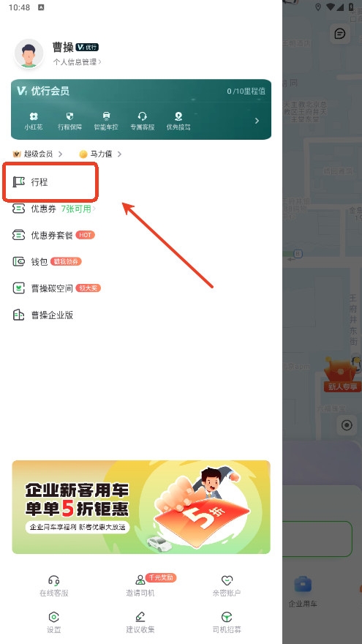Image resolution: width=362 pixels, height=644 pixels.
Task: Tap 专属客服 headset benefit icon
Action: 142,116
